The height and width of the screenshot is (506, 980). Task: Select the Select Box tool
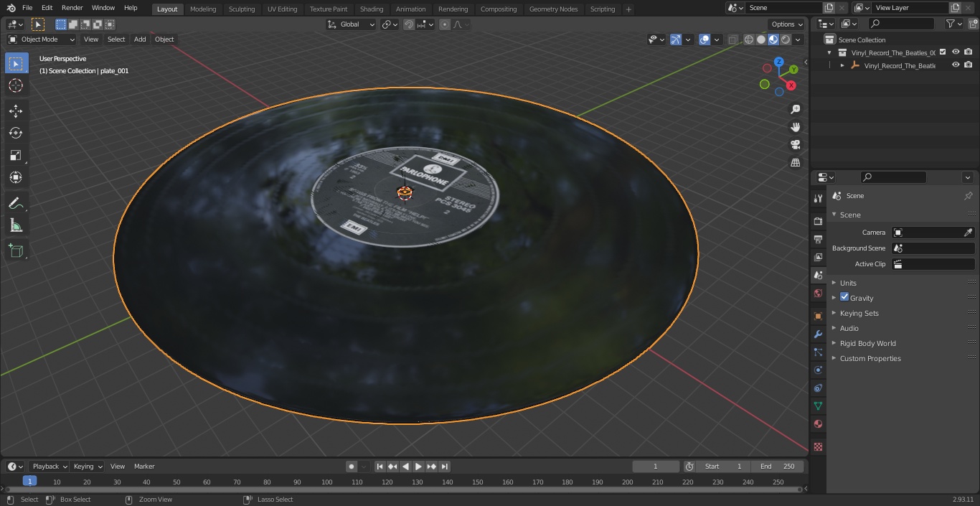(x=16, y=63)
